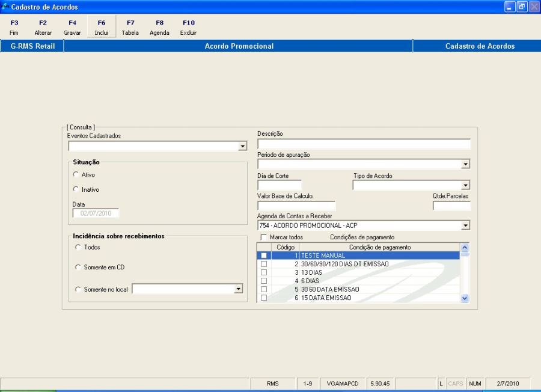Click scroll up arrow of payment conditions list
This screenshot has height=392, width=541.
(x=465, y=247)
